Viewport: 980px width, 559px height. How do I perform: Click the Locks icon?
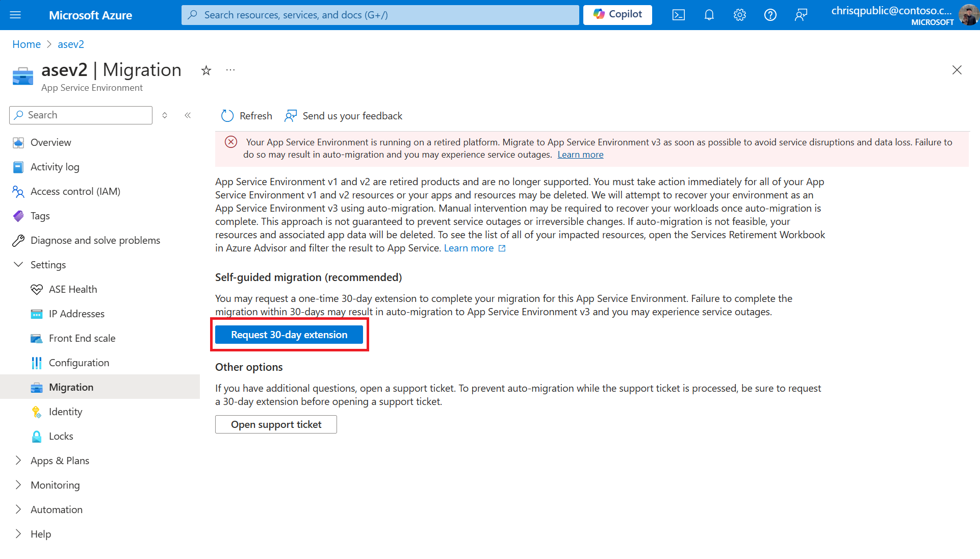click(x=37, y=436)
